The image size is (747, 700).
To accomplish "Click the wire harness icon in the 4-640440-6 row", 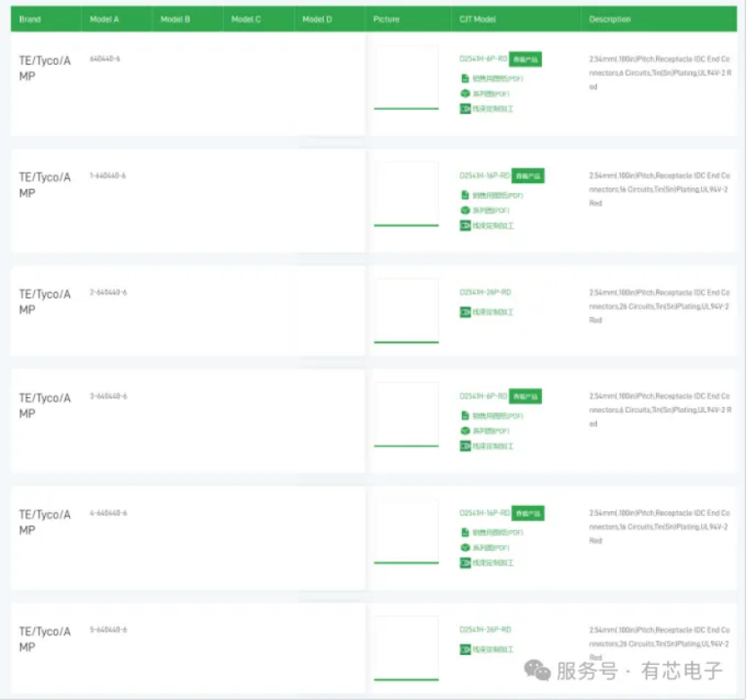I will (x=465, y=563).
